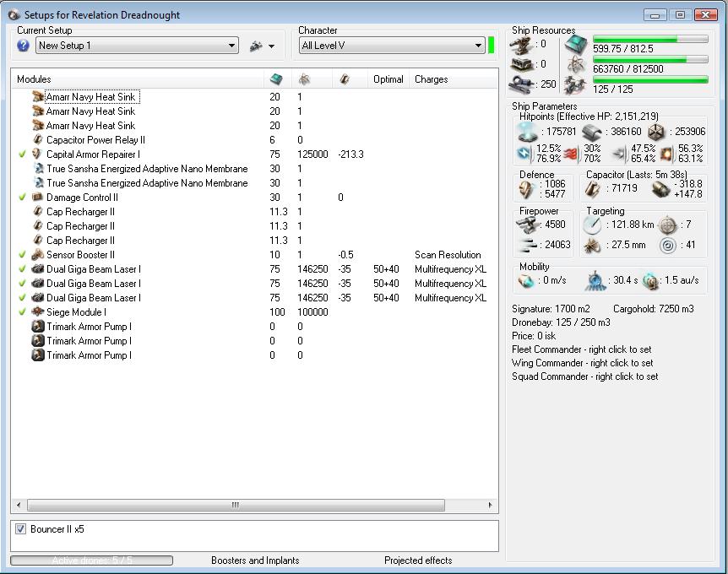
Task: Click the warp speed icon showing 1.5 au/s
Action: [x=650, y=281]
